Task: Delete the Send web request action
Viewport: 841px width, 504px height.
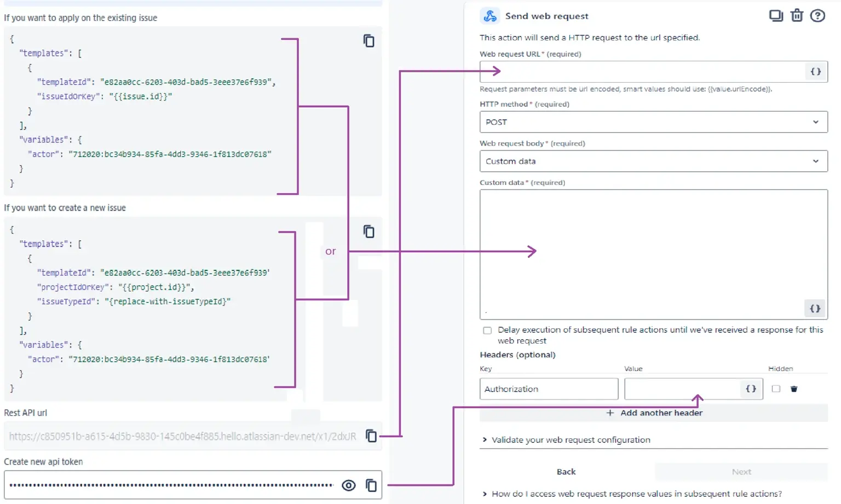Action: tap(797, 16)
